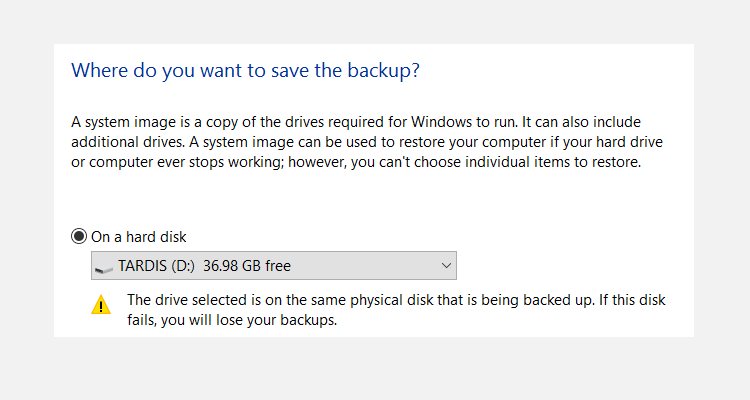Click the "fails, you will lose your backups" text
This screenshot has height=400, width=750.
click(232, 320)
